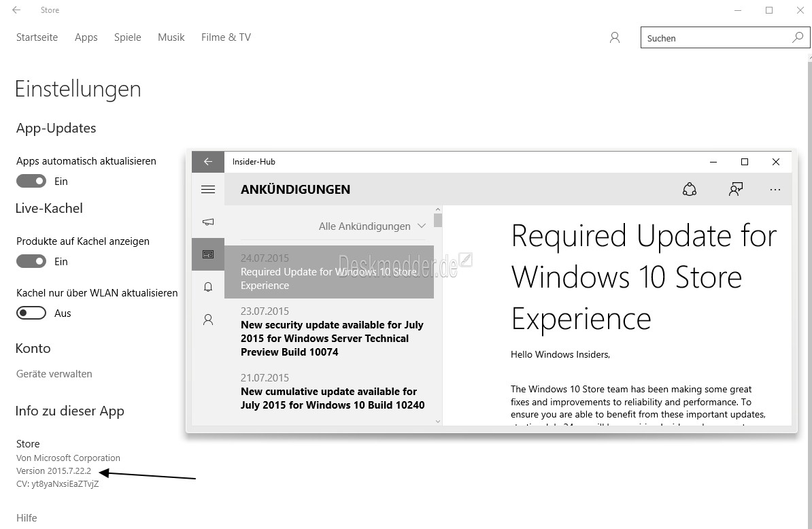Click the announcements list scroll up arrow

(438, 209)
